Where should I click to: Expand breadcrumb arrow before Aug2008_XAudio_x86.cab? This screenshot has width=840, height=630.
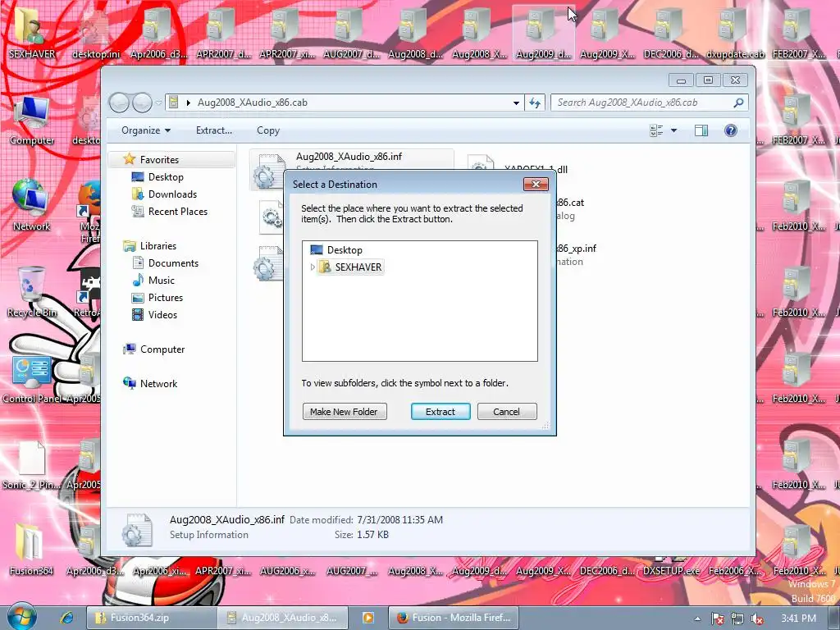tap(189, 103)
